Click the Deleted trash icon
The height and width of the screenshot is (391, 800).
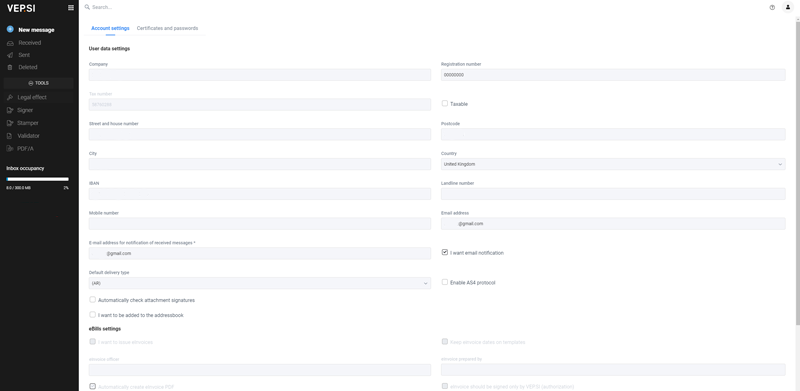point(10,67)
